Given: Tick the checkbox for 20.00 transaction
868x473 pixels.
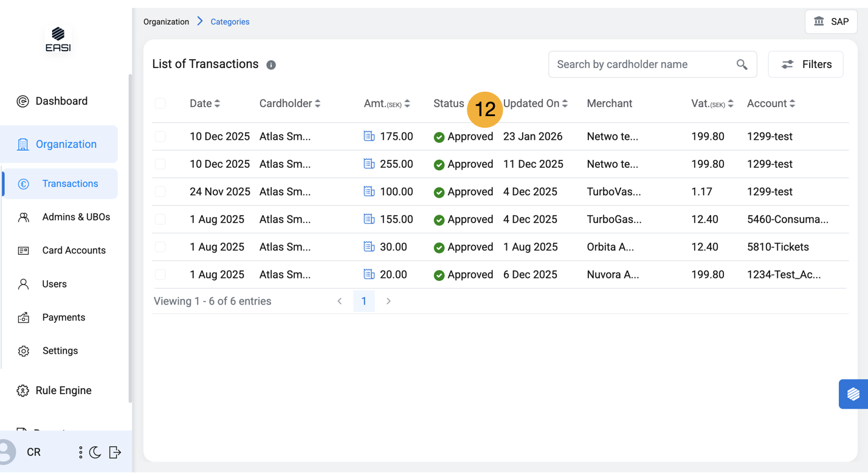Looking at the screenshot, I should (160, 275).
